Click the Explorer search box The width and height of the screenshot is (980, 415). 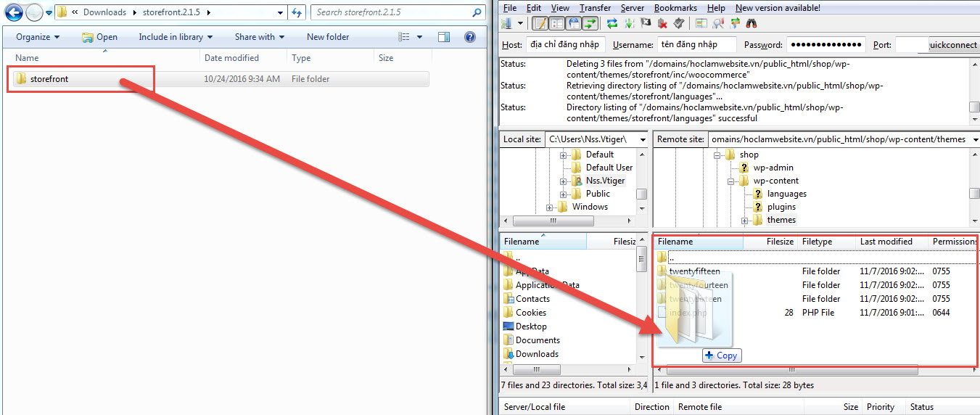click(398, 12)
